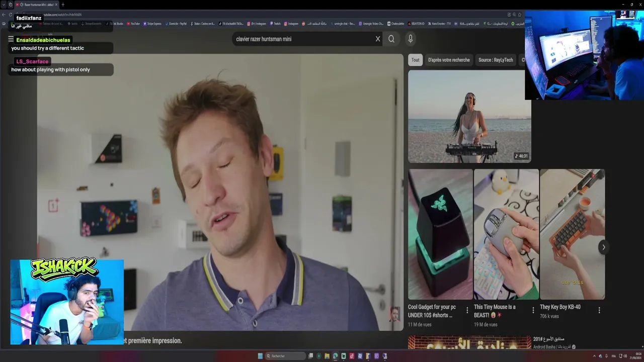644x362 pixels.
Task: Open the YouTube hamburger guide menu
Action: 11,39
